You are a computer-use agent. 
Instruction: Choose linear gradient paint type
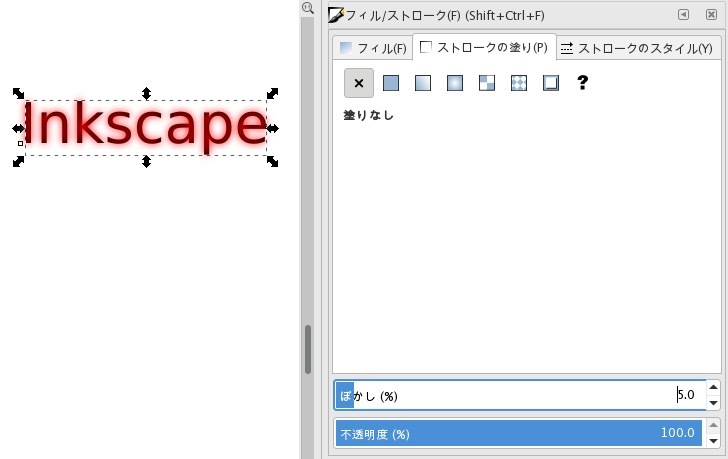(x=422, y=83)
